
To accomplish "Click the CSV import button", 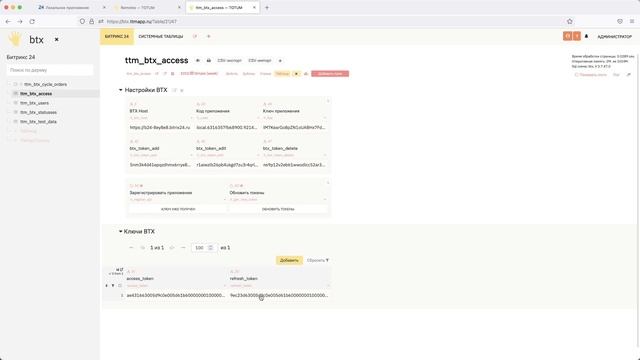I will point(260,60).
